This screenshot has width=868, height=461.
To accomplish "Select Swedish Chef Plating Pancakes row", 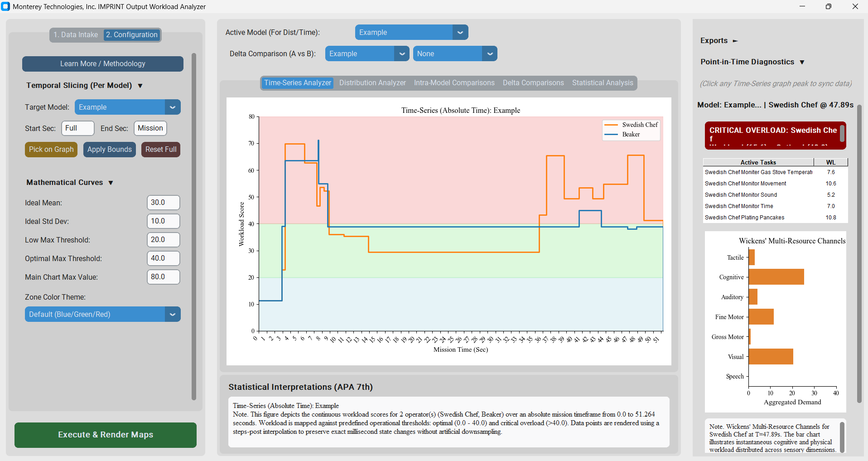I will point(775,218).
